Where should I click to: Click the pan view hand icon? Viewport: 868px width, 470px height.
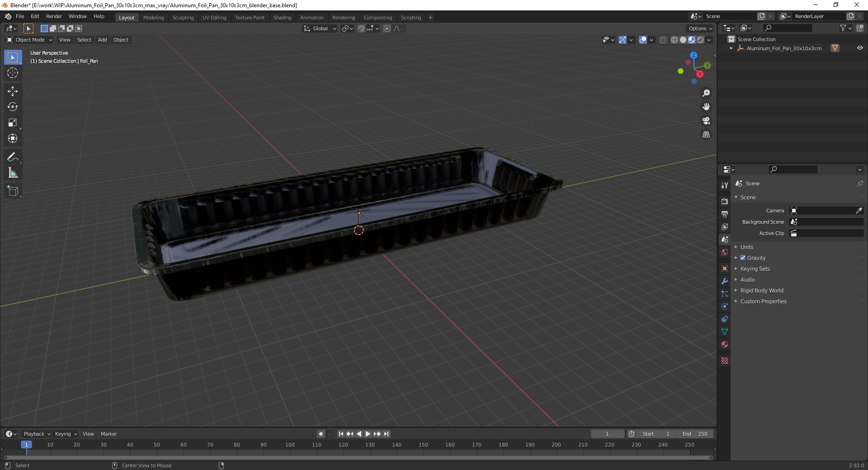tap(706, 107)
